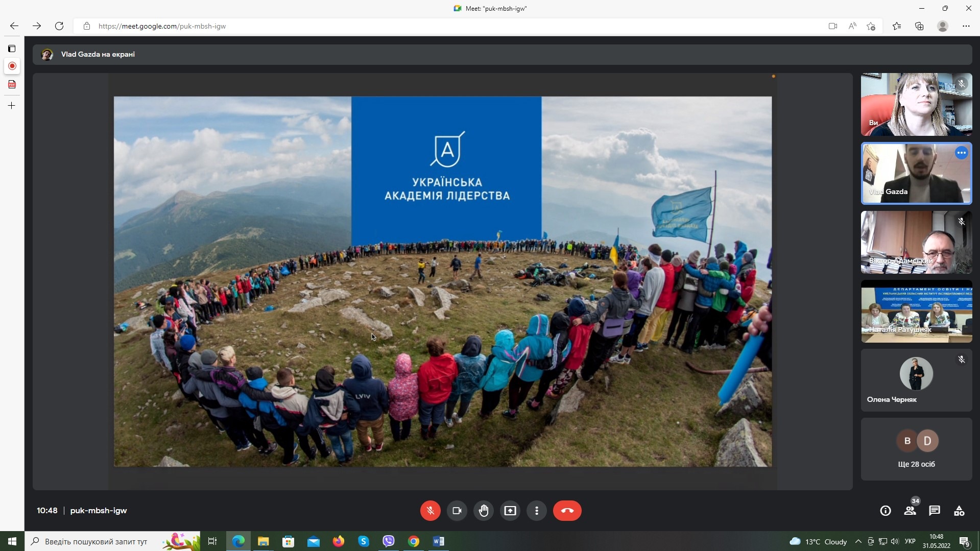Click the 'Ще 28 осіб' tile

point(916,449)
